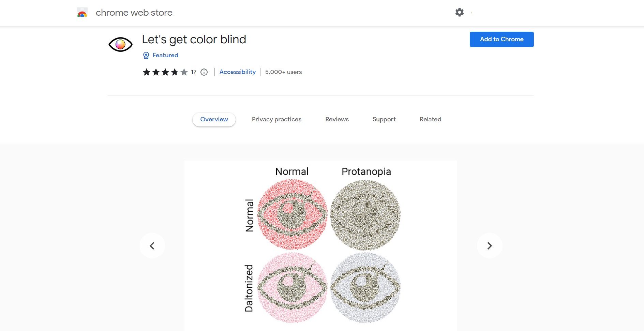Viewport: 644px width, 331px height.
Task: Click the "Let's get color blind" heading
Action: pyautogui.click(x=194, y=40)
